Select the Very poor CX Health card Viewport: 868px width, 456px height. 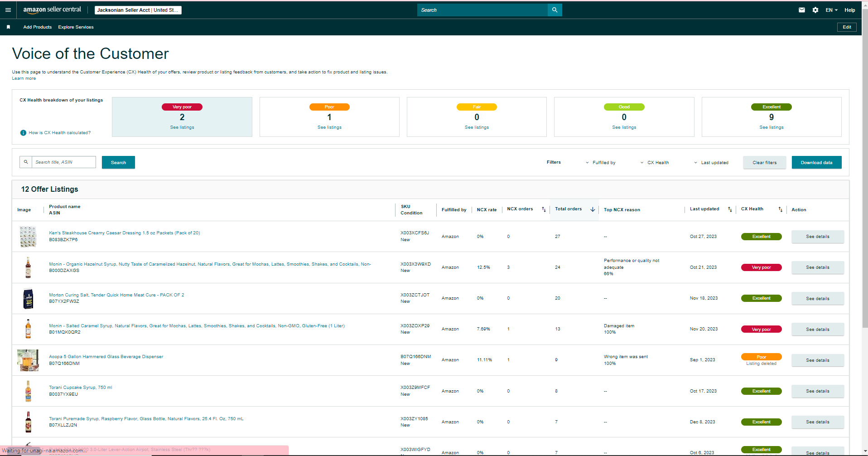coord(182,117)
